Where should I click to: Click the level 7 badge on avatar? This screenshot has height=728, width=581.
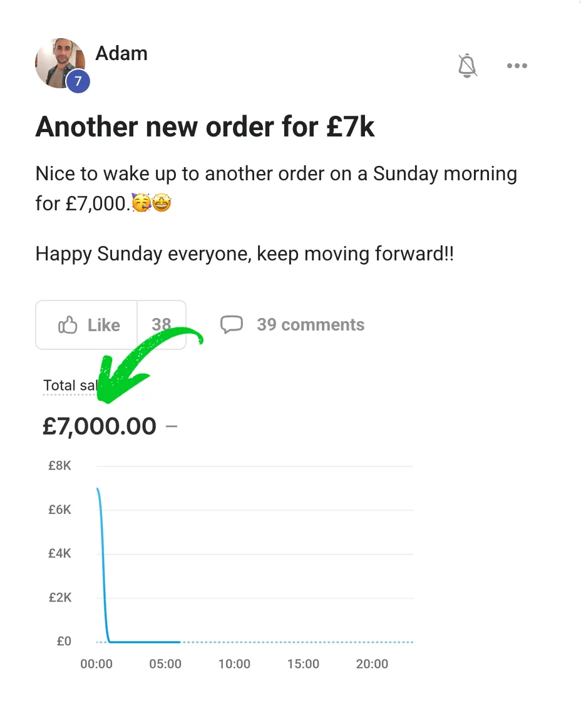[x=78, y=81]
